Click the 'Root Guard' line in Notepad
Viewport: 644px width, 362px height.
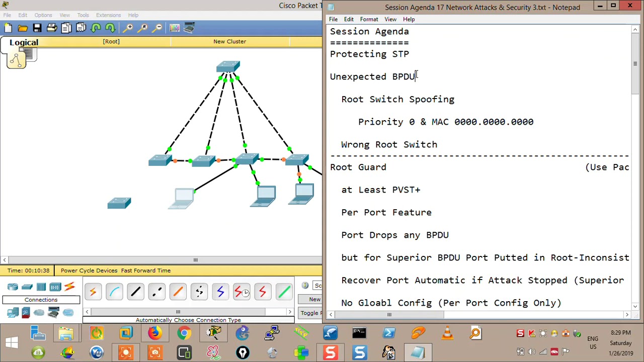pos(358,167)
